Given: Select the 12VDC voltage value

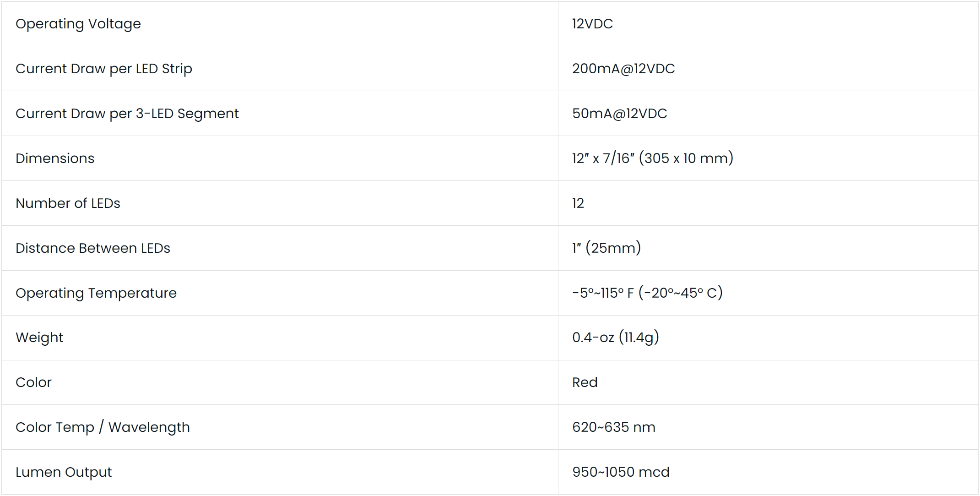Looking at the screenshot, I should [x=592, y=24].
